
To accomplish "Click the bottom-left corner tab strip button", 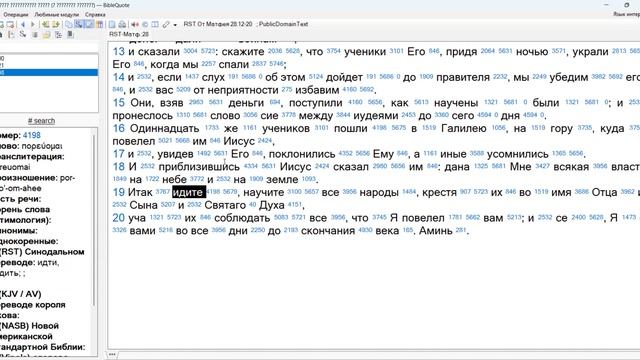I will [112, 354].
